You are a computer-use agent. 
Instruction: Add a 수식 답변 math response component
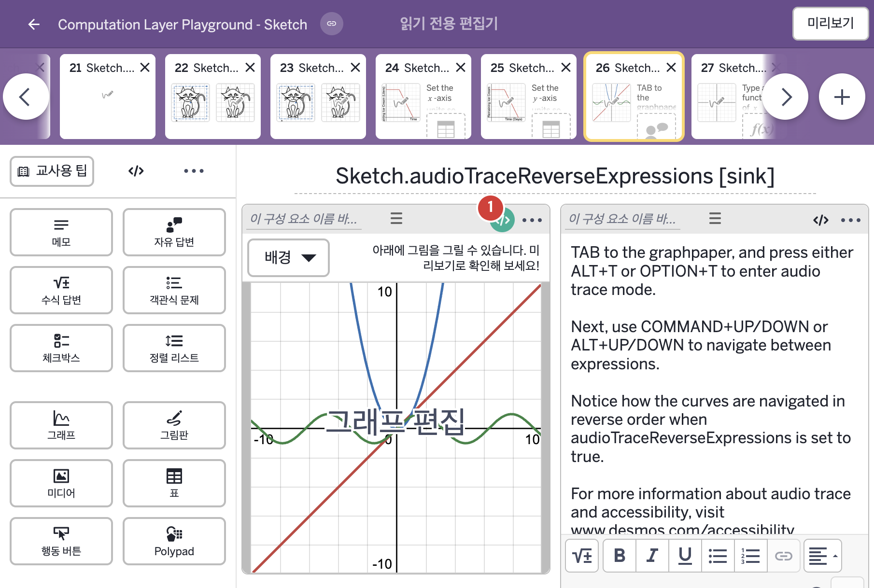61,290
